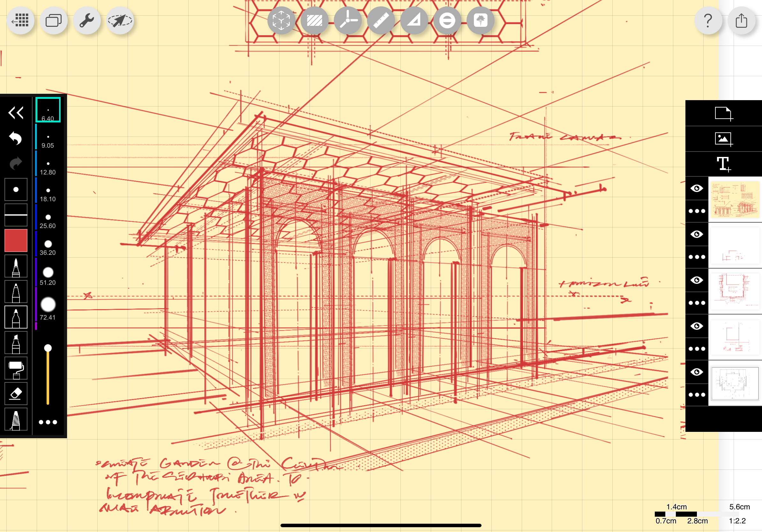Select the fourth layer thumbnail
This screenshot has height=532, width=762.
pos(735,337)
